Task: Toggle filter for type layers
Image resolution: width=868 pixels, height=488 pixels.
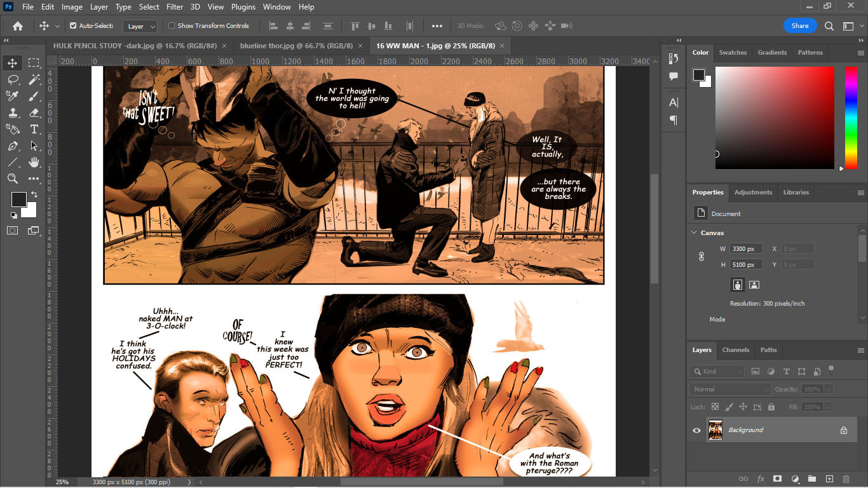Action: click(786, 372)
